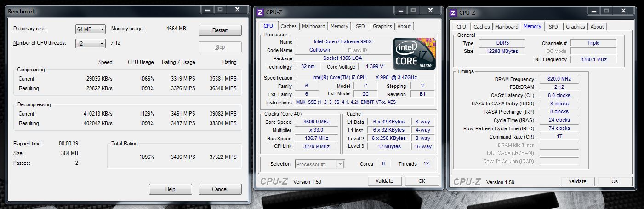Click the Row Refresh Cycle Time value '74 clocks'
The height and width of the screenshot is (209, 644).
[x=559, y=128]
